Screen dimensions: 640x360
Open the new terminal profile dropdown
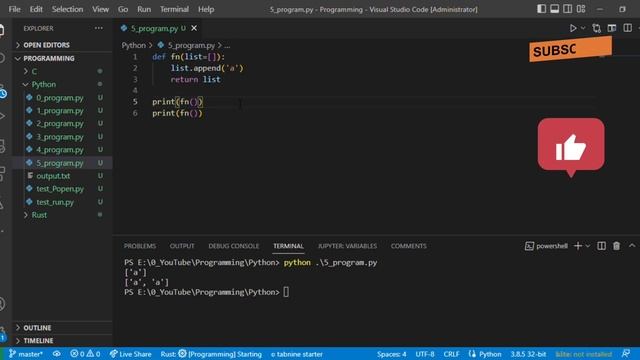tap(588, 246)
